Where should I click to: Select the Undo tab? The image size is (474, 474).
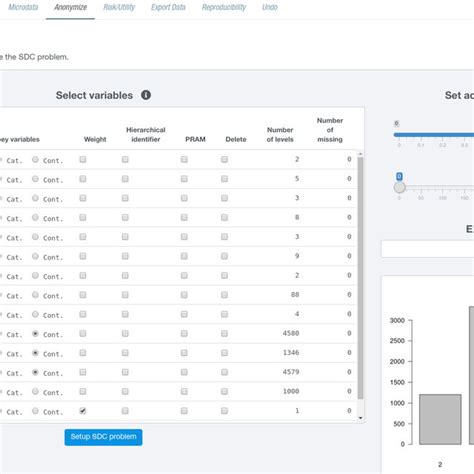pos(270,7)
